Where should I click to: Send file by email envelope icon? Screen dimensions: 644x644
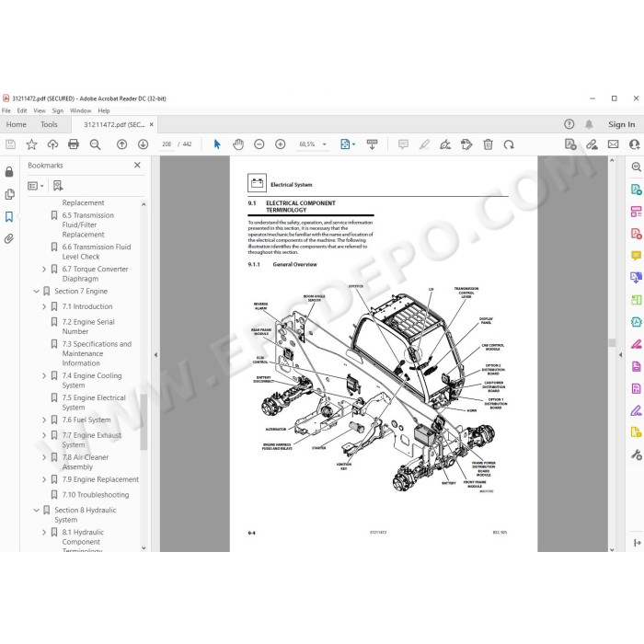pyautogui.click(x=614, y=144)
